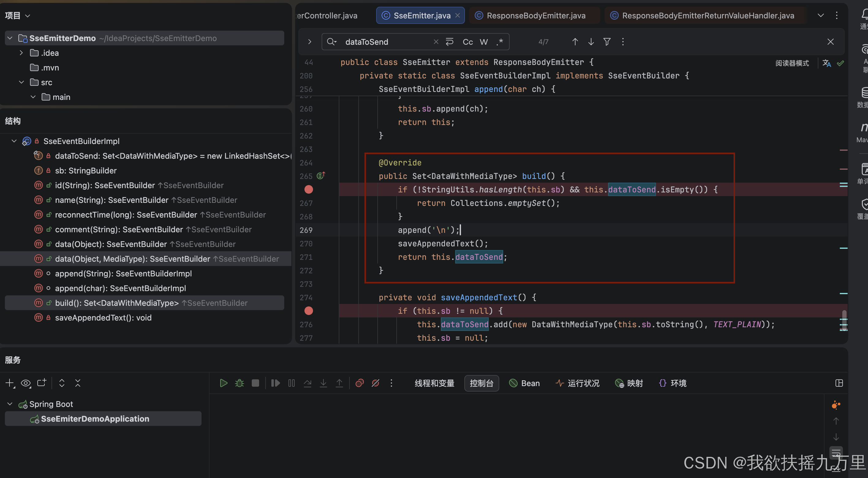This screenshot has height=478, width=868.
Task: Pause program execution
Action: tap(292, 383)
